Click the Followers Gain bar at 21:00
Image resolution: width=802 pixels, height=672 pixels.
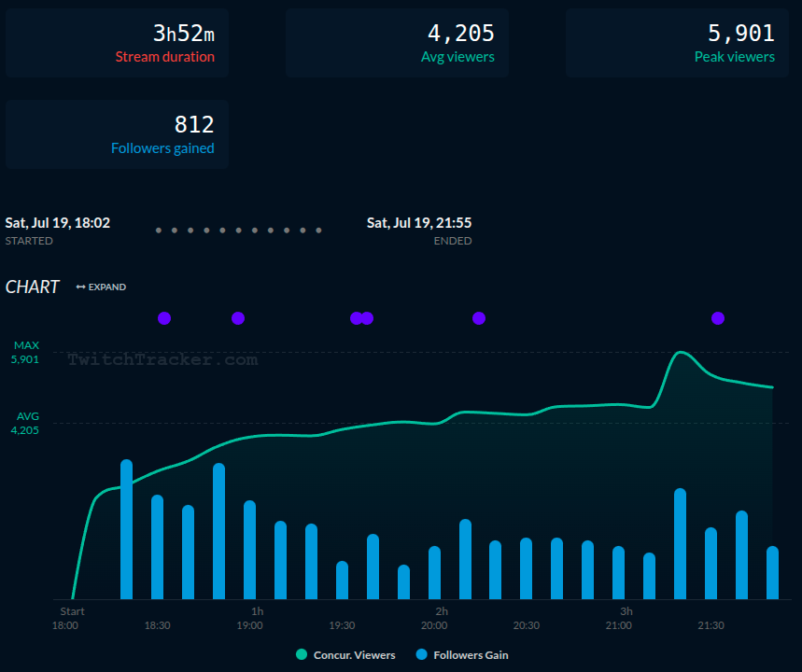pos(618,573)
